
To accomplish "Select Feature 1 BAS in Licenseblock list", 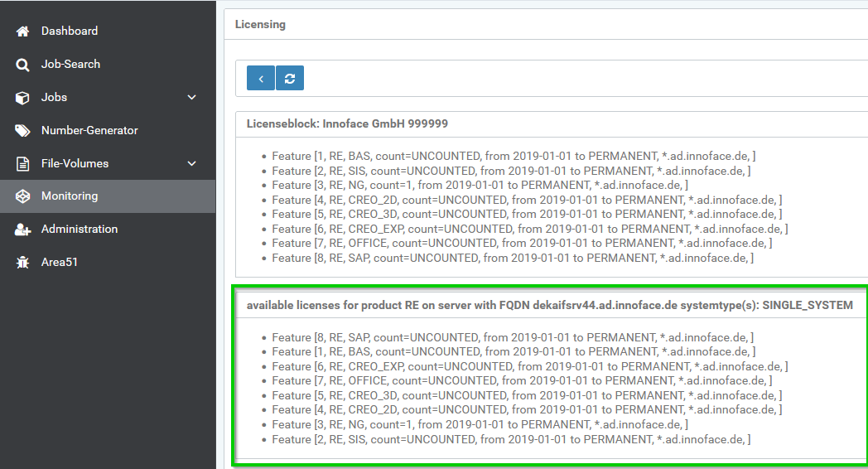I will pos(513,156).
